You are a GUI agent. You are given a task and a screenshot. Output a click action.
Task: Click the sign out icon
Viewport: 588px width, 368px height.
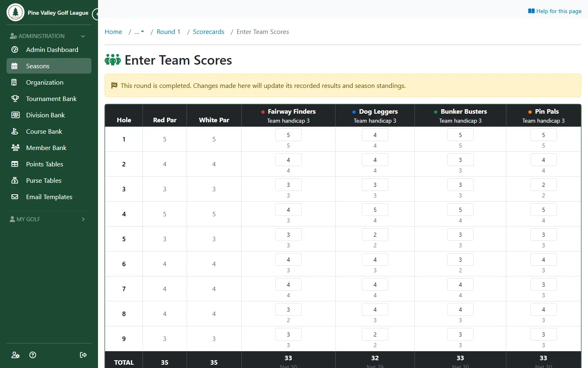point(83,355)
